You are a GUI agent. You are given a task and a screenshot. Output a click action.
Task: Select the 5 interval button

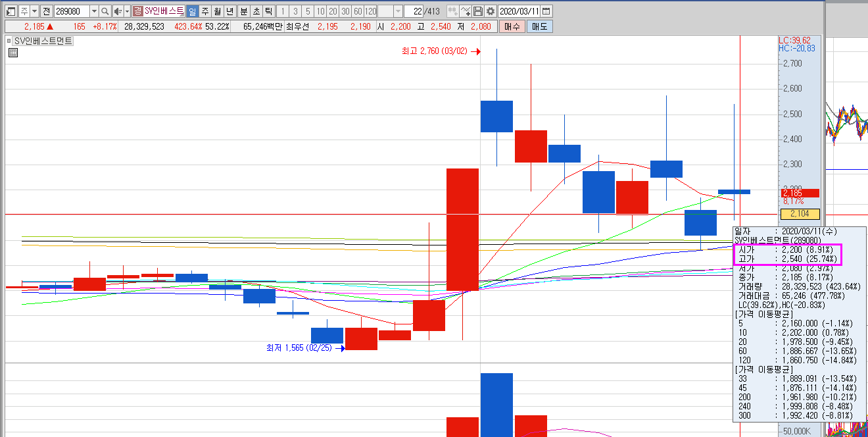308,11
